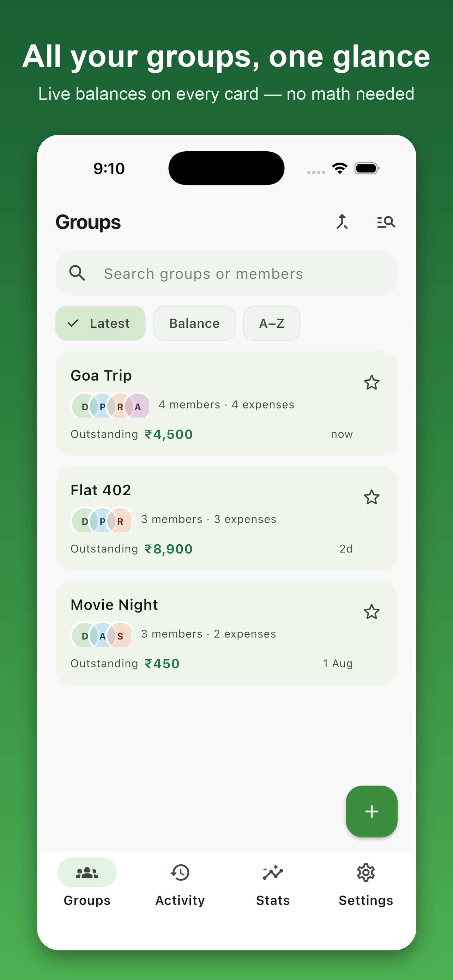Sort groups by Balance chip
This screenshot has width=453, height=980.
tap(194, 323)
